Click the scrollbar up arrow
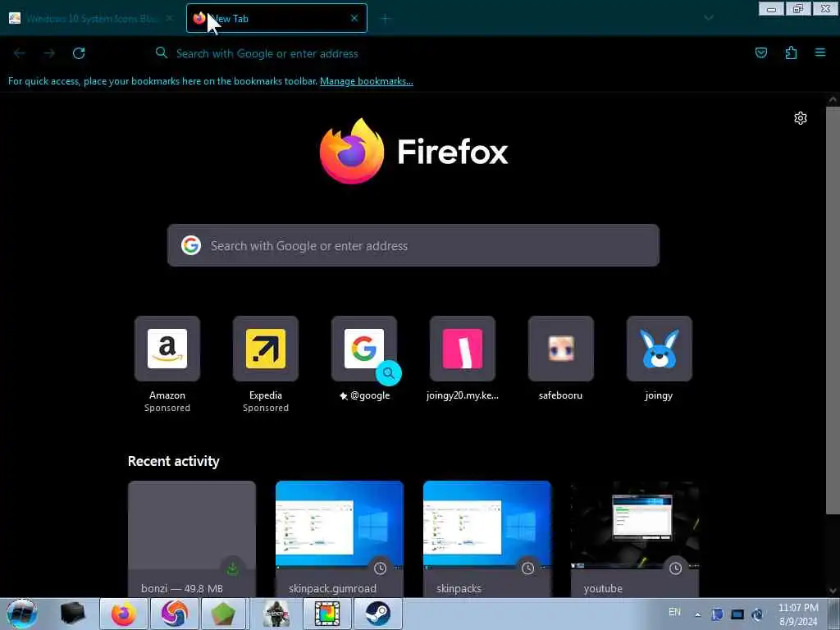This screenshot has height=630, width=840. click(833, 99)
